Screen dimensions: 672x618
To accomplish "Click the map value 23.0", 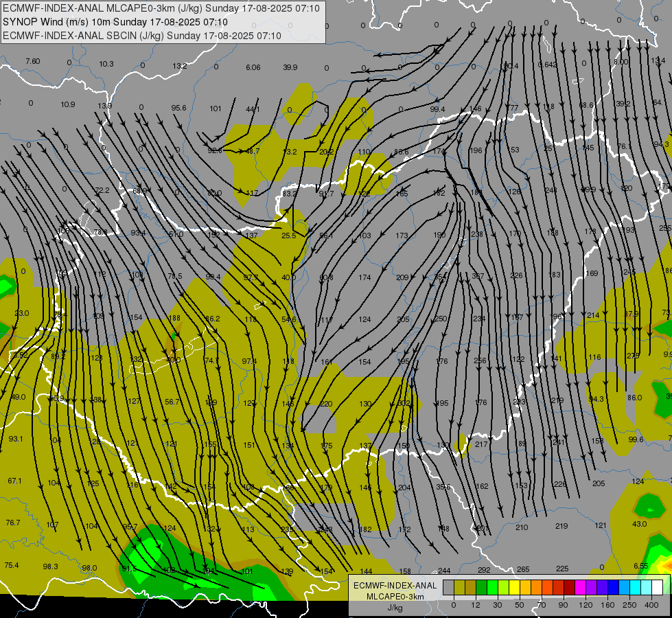I will click(x=21, y=314).
